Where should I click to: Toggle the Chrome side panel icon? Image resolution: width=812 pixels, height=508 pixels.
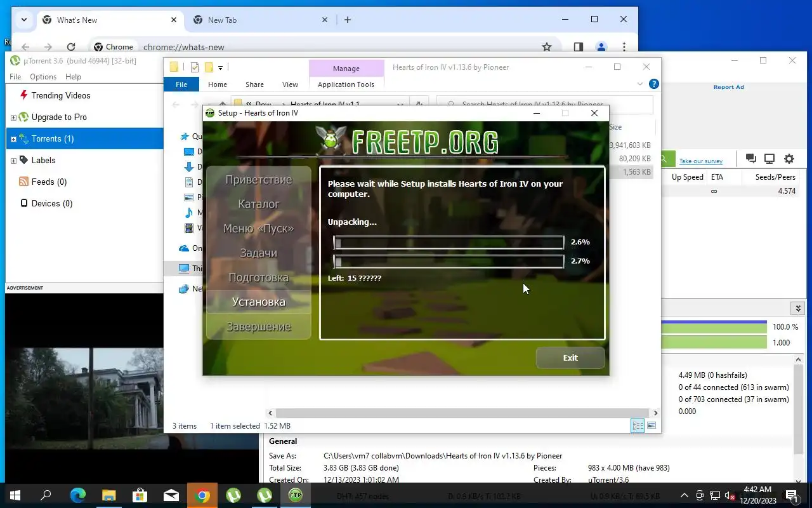pyautogui.click(x=579, y=46)
